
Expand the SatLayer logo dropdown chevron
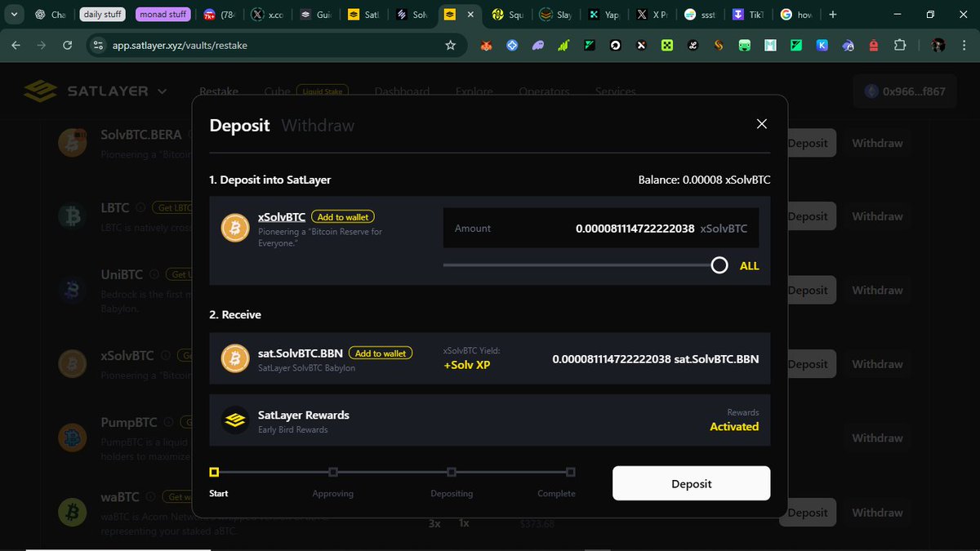(x=163, y=91)
